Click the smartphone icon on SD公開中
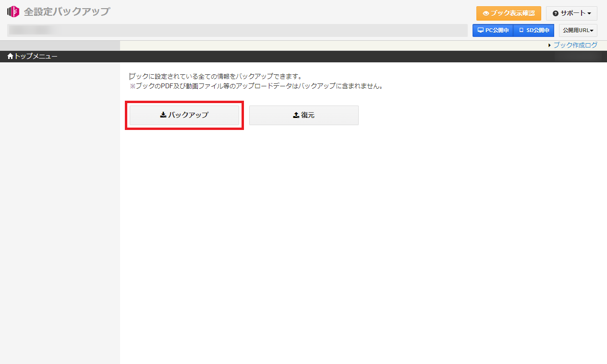The width and height of the screenshot is (607, 364). [522, 30]
